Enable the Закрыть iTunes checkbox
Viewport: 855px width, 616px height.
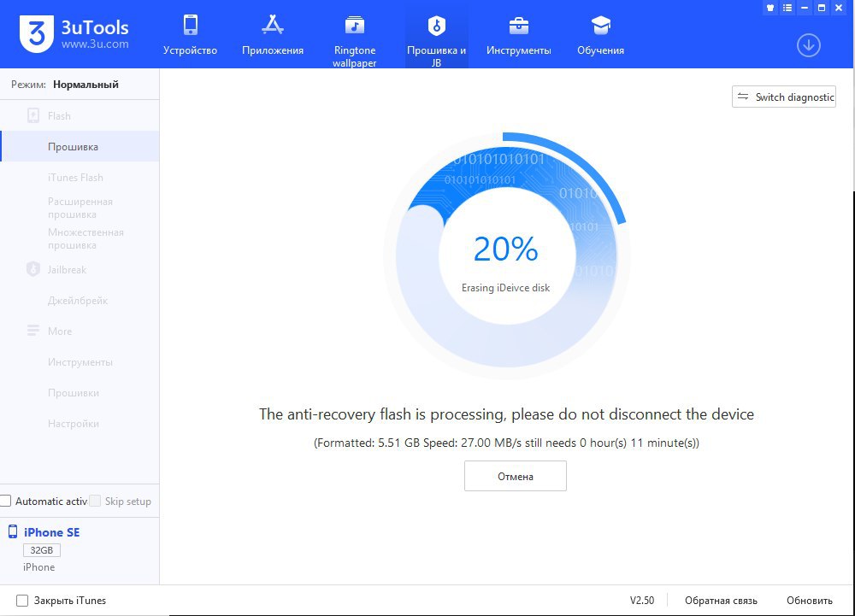tap(22, 601)
